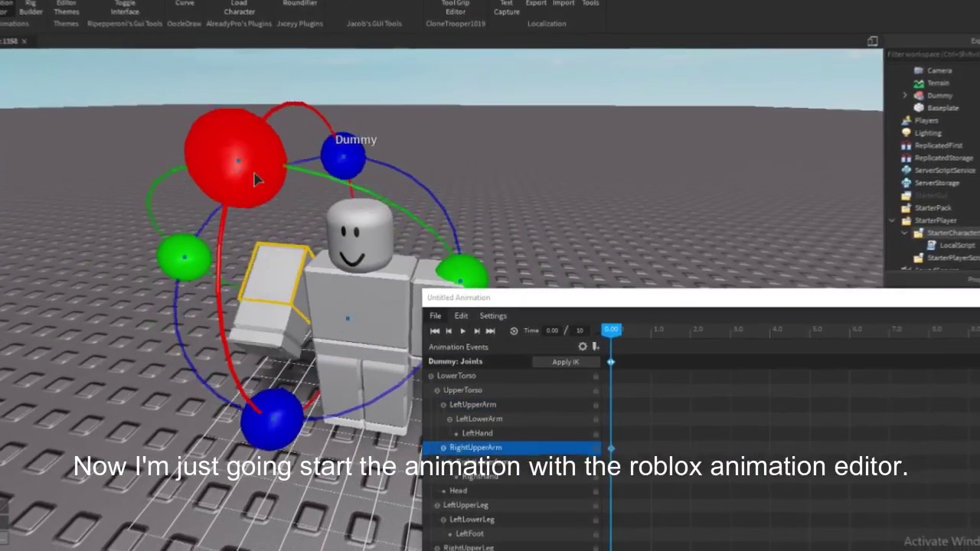Collapse the LeftLowerLeg joint track
This screenshot has width=980, height=551.
(x=443, y=520)
